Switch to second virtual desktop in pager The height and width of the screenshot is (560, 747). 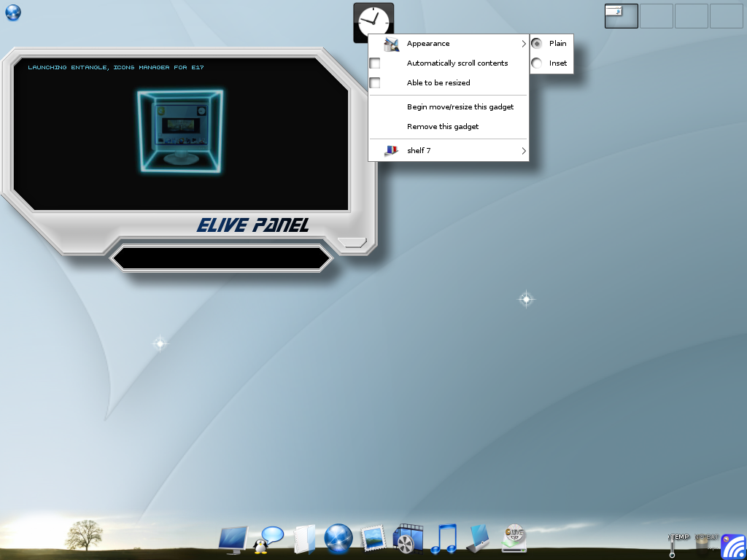tap(656, 16)
